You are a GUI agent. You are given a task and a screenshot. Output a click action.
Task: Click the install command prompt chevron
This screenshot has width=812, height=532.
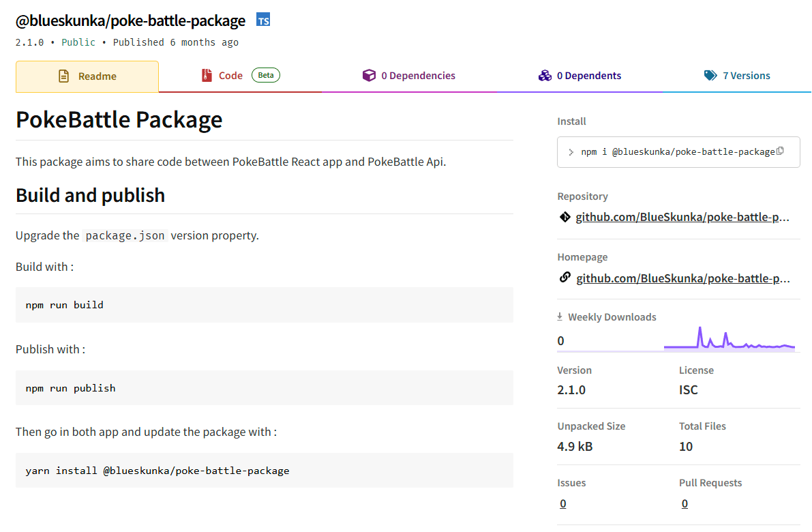(571, 152)
